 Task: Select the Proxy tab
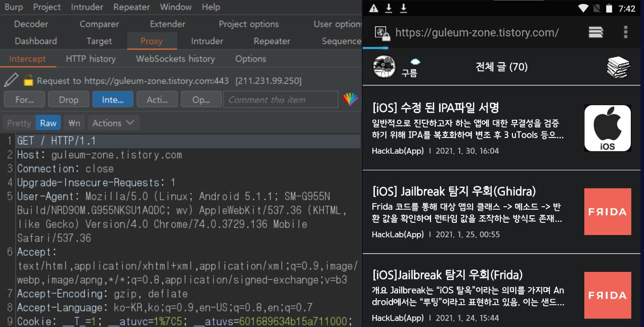[152, 41]
